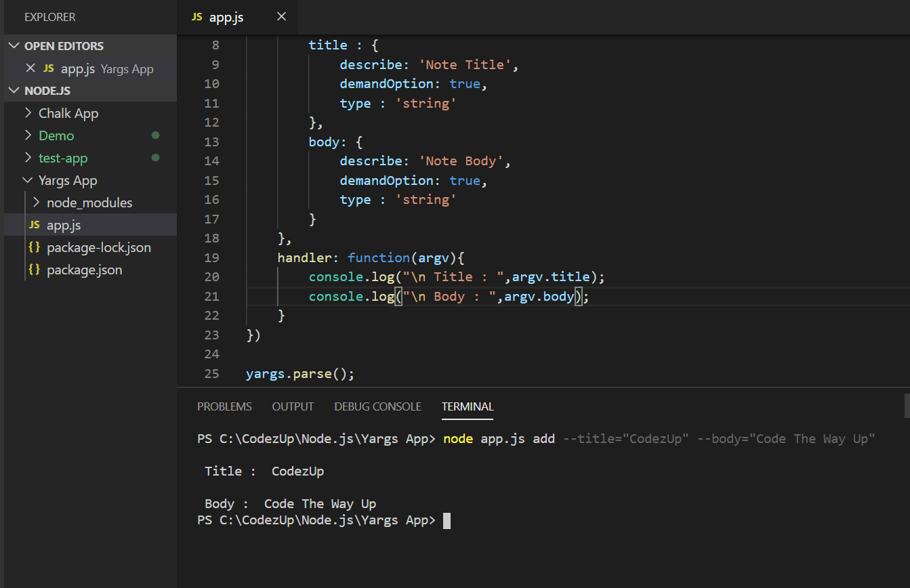Click the JS icon beside app.js under Yargs App
Viewport: 910px width, 588px height.
[x=34, y=224]
